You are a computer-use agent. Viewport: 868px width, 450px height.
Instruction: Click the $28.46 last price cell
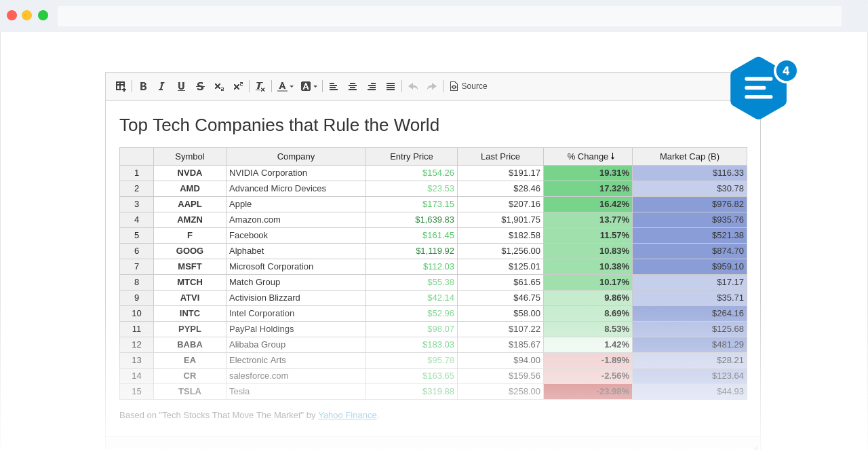tap(500, 189)
